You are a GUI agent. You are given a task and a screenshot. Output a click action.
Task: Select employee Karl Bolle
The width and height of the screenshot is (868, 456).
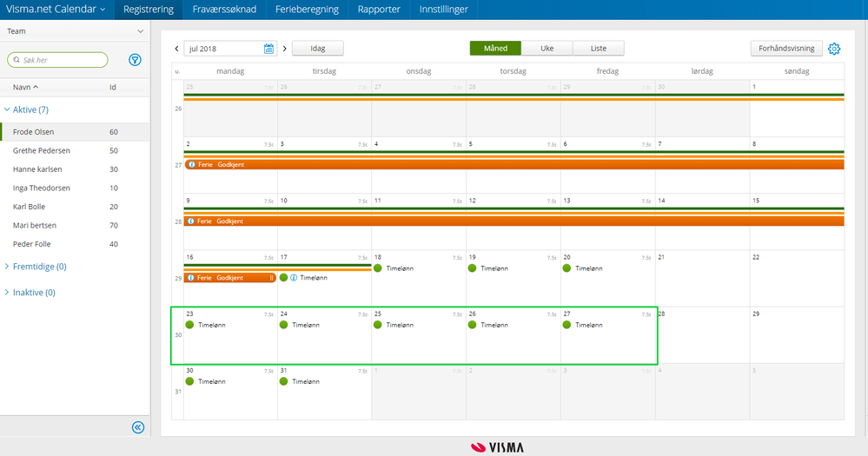coord(75,207)
